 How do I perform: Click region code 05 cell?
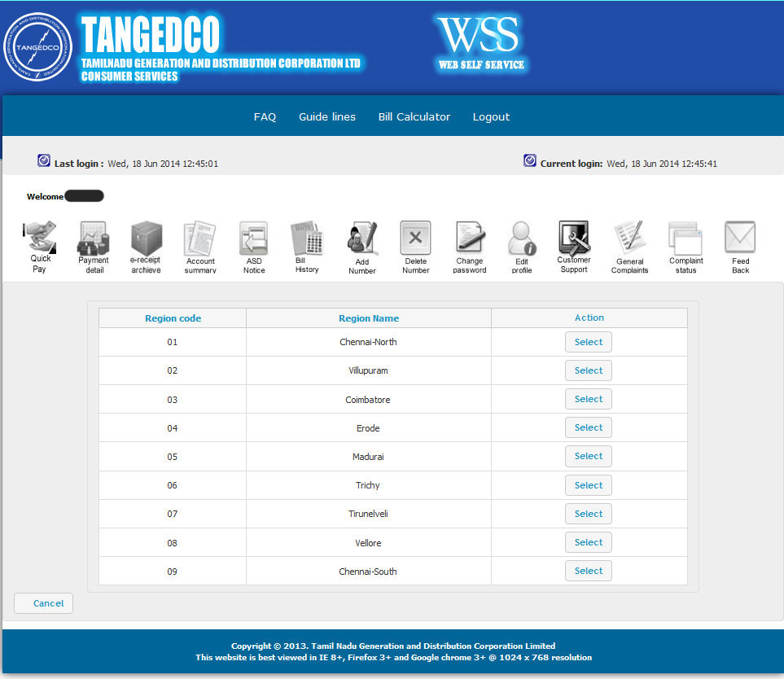(173, 457)
